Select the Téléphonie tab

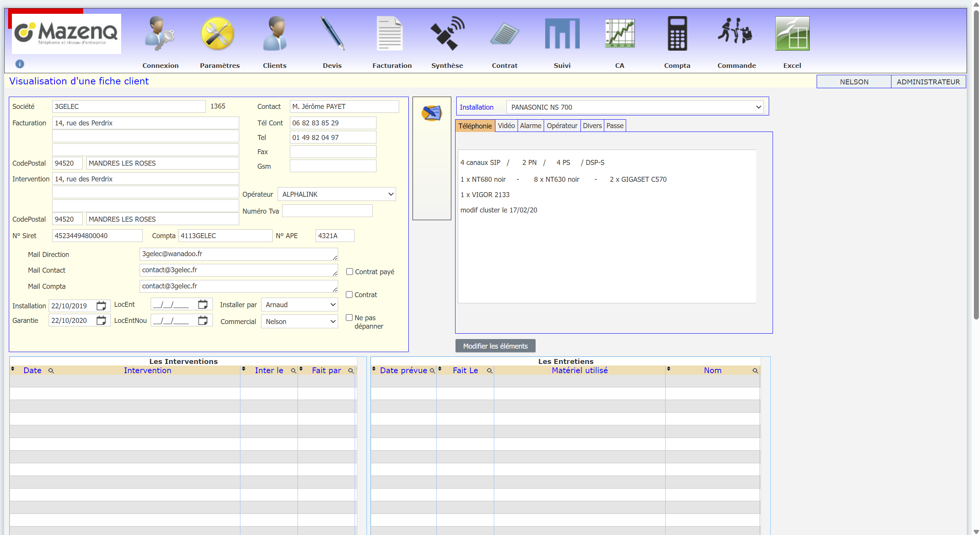pyautogui.click(x=475, y=126)
